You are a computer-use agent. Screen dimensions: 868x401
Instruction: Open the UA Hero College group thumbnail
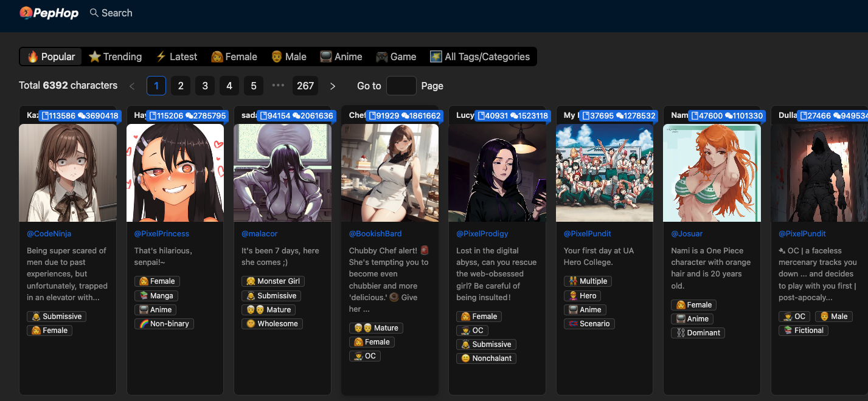coord(605,173)
